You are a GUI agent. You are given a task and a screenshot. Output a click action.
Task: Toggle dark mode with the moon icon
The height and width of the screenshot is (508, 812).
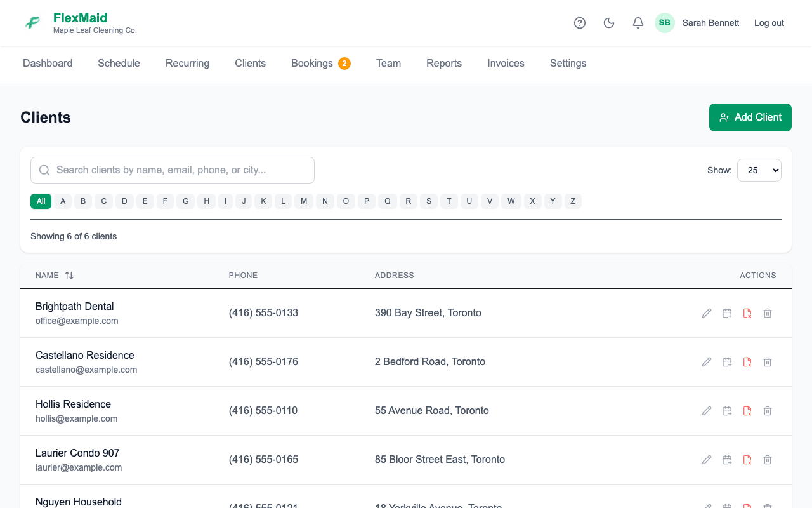click(x=609, y=23)
